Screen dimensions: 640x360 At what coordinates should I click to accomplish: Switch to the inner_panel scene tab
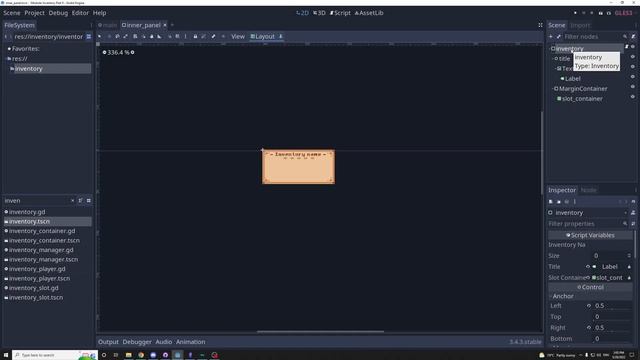141,25
